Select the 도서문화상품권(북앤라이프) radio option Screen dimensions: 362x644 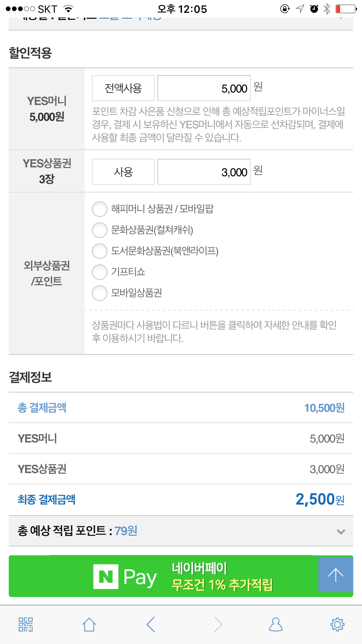point(100,251)
